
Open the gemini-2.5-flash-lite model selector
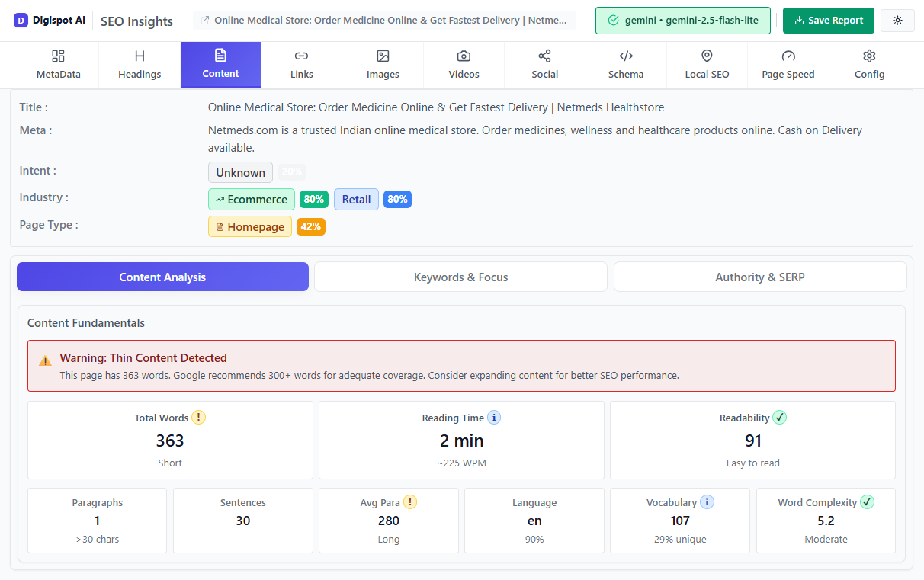coord(683,21)
